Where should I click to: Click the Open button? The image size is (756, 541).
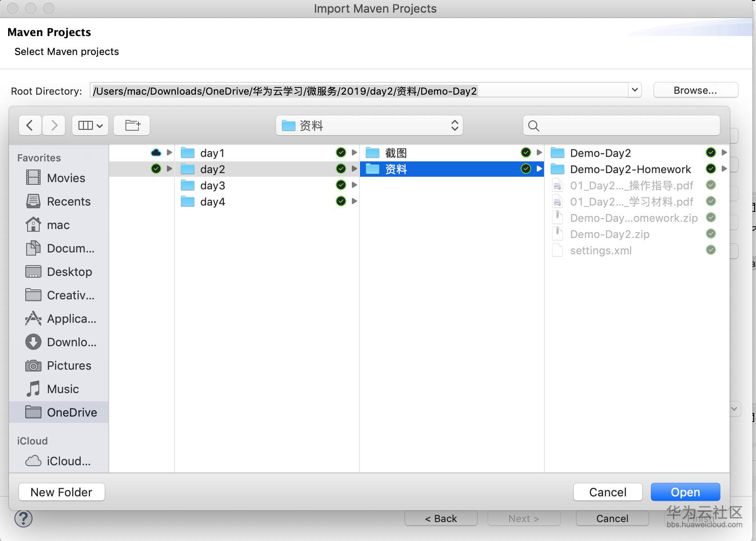click(x=685, y=492)
